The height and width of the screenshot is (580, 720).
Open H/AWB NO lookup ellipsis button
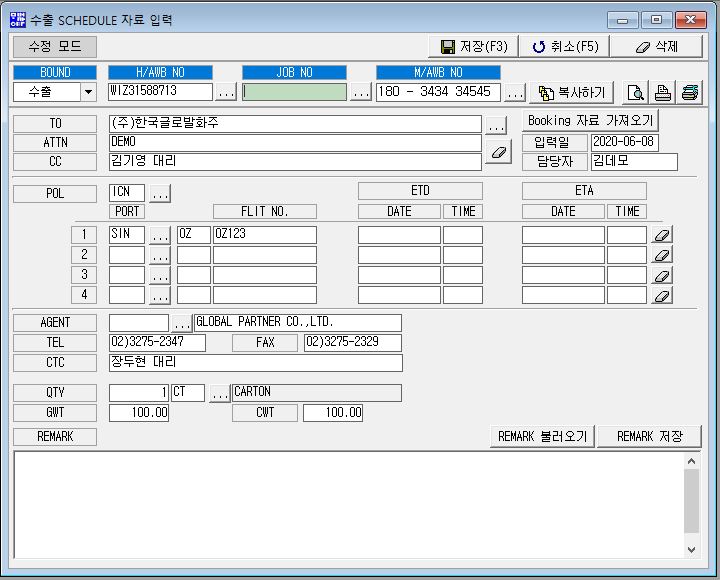click(225, 92)
